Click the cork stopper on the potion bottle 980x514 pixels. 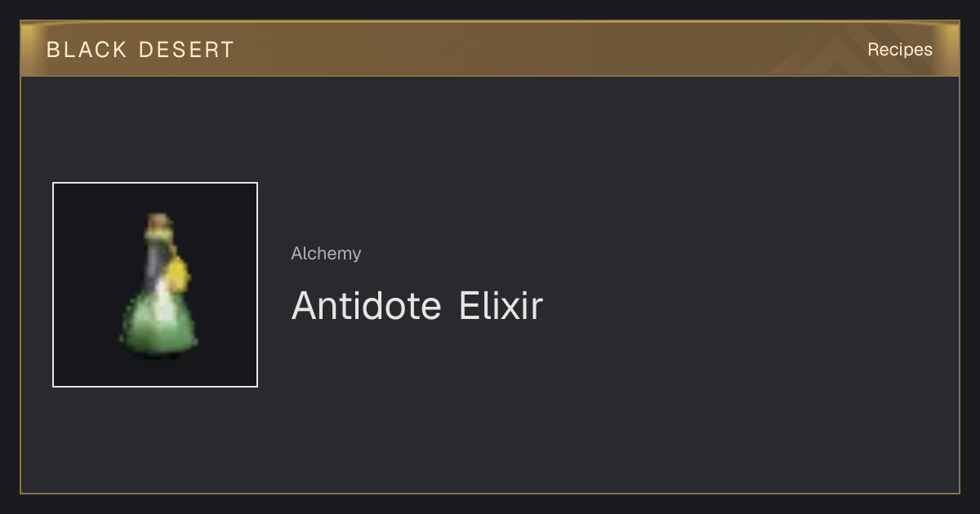click(x=158, y=222)
